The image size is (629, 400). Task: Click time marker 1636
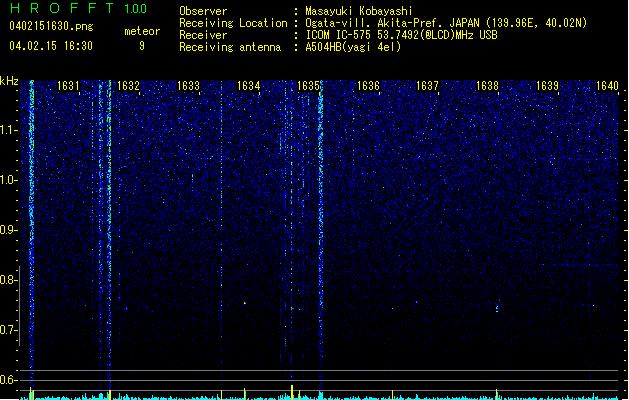[368, 86]
